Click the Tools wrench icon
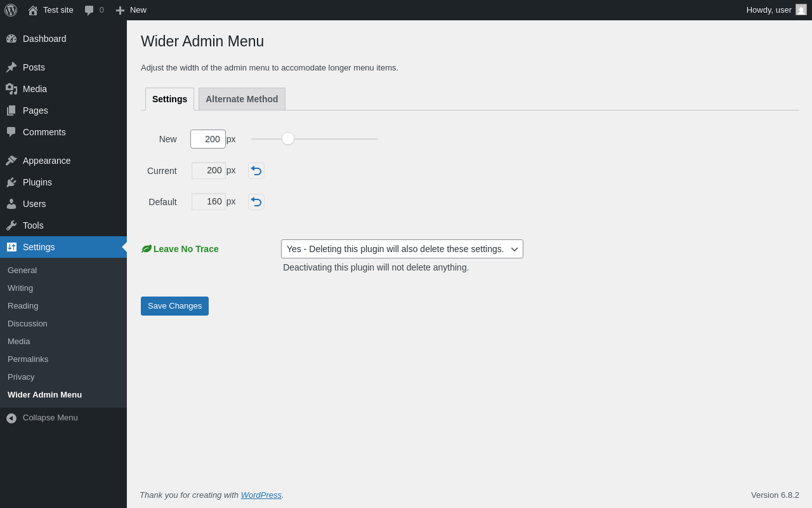Viewport: 812px width, 508px height. (11, 225)
